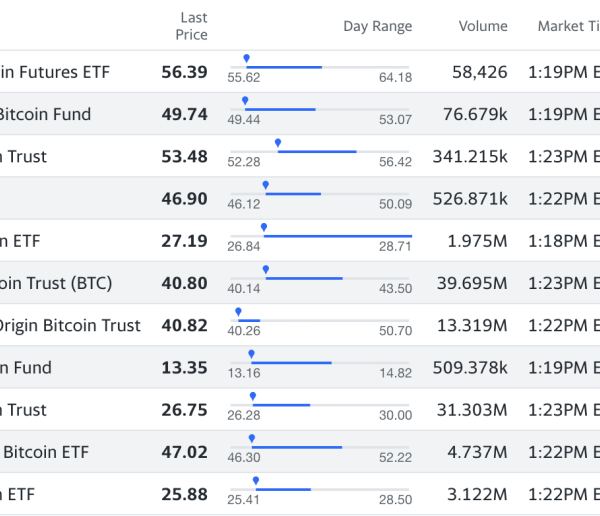Open the Bitcoin ETF link priced 47.02
600x516 pixels.
click(46, 452)
